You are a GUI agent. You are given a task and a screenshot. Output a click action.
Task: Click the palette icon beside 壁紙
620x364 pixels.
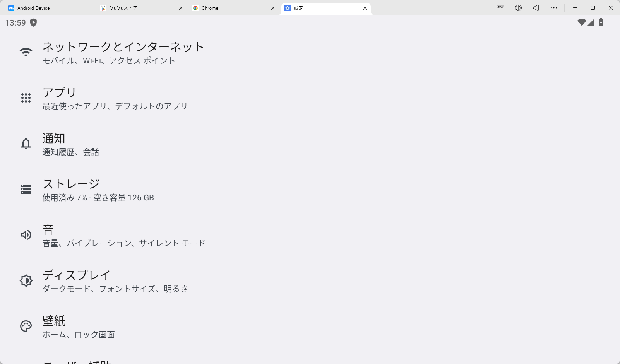(x=26, y=326)
